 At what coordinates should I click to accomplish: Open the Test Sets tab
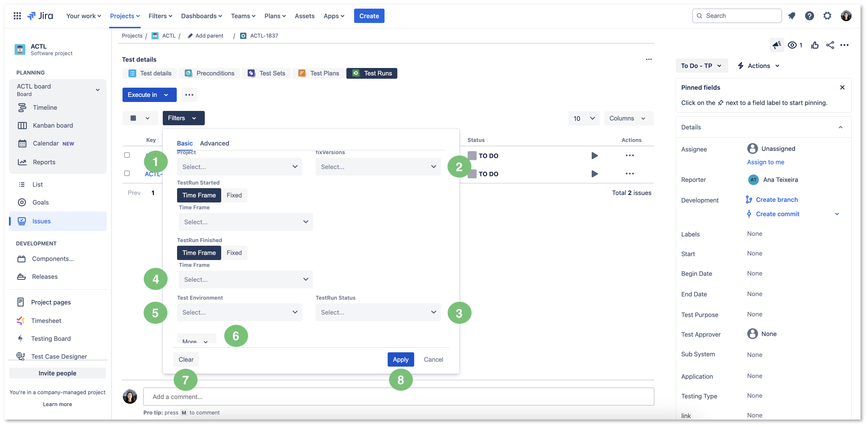pyautogui.click(x=266, y=73)
